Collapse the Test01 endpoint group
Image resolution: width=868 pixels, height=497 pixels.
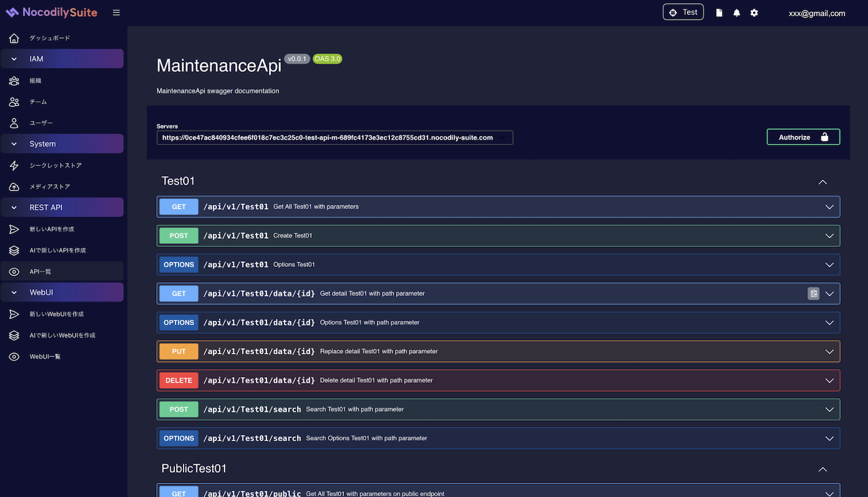click(823, 182)
